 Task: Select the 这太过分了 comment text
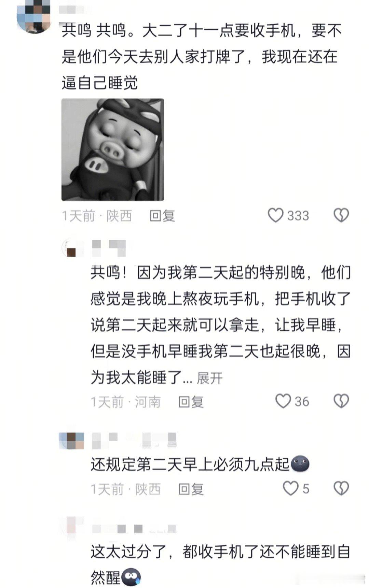[220, 564]
